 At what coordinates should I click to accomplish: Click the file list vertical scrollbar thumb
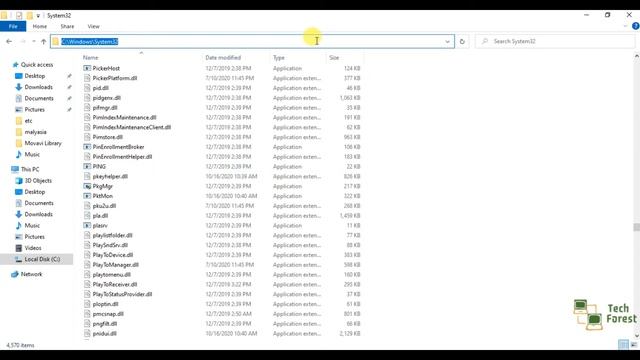pyautogui.click(x=636, y=227)
